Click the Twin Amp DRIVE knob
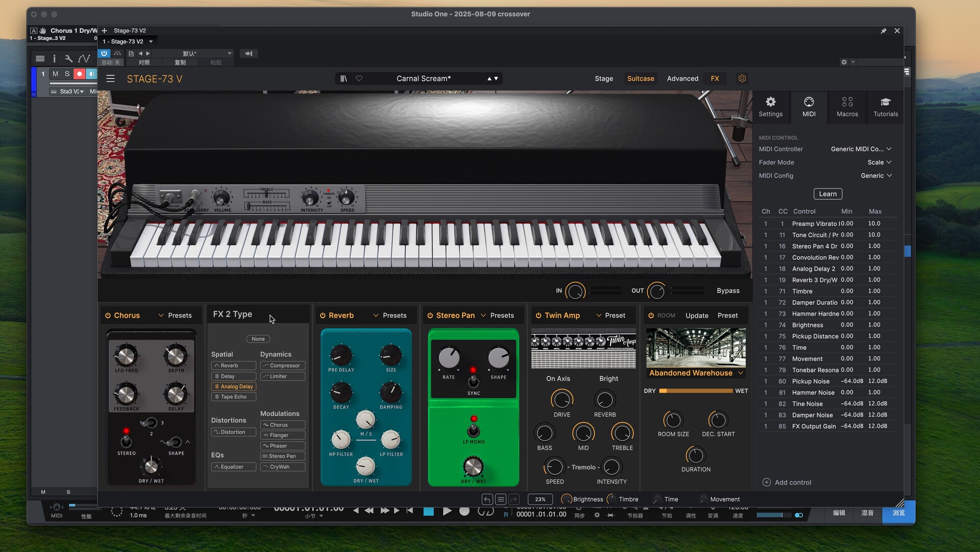980x552 pixels. [561, 400]
